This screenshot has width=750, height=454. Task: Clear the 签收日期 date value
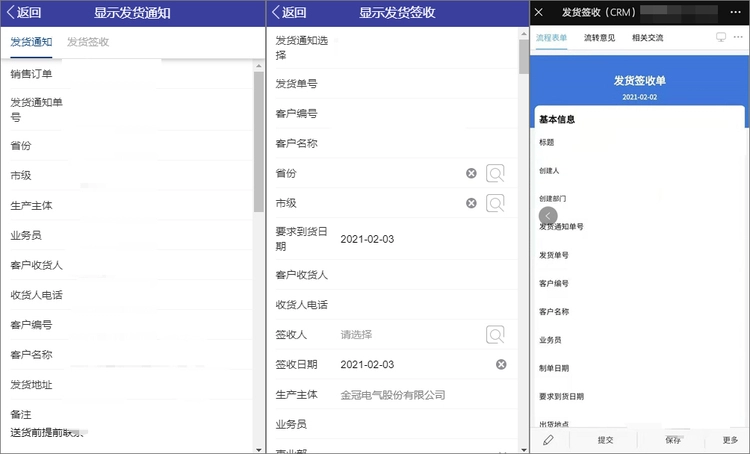click(x=501, y=364)
